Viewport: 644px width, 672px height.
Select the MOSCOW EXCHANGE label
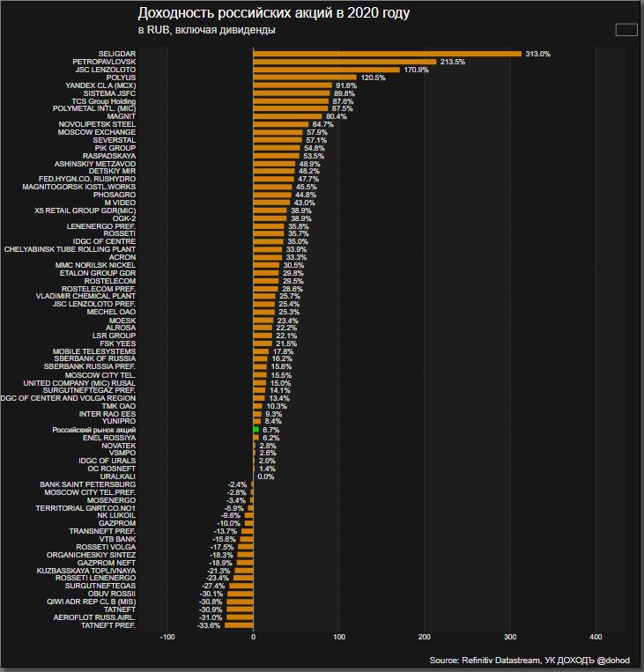(x=97, y=132)
